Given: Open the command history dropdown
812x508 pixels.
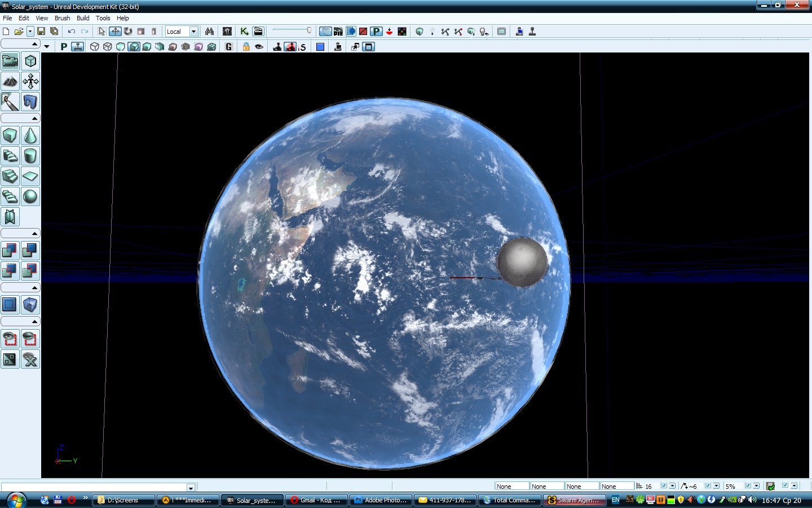Looking at the screenshot, I should tap(191, 487).
